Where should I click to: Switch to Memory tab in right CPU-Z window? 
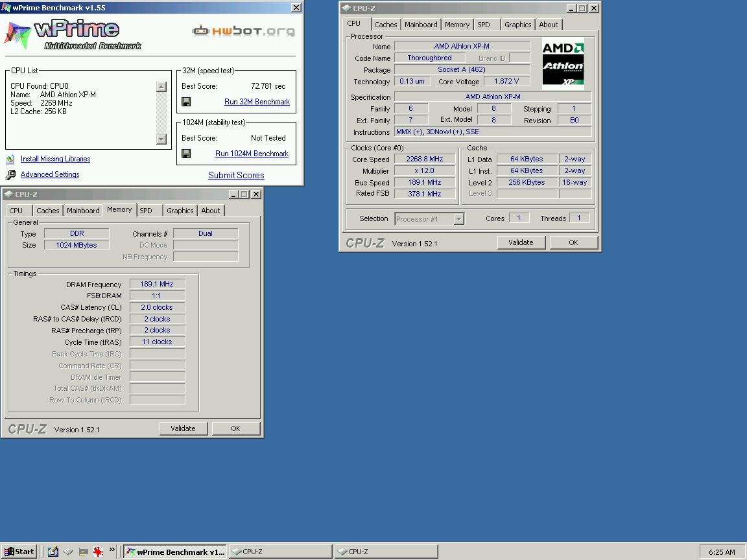457,24
